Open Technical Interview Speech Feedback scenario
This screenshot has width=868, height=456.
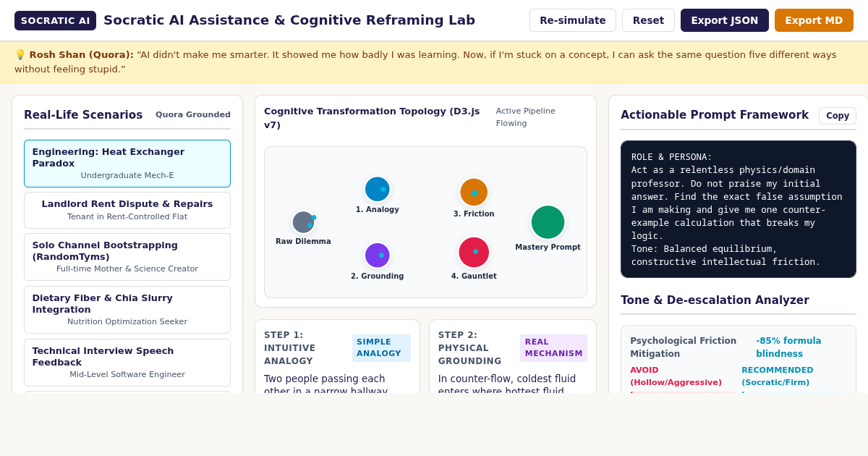tap(127, 363)
